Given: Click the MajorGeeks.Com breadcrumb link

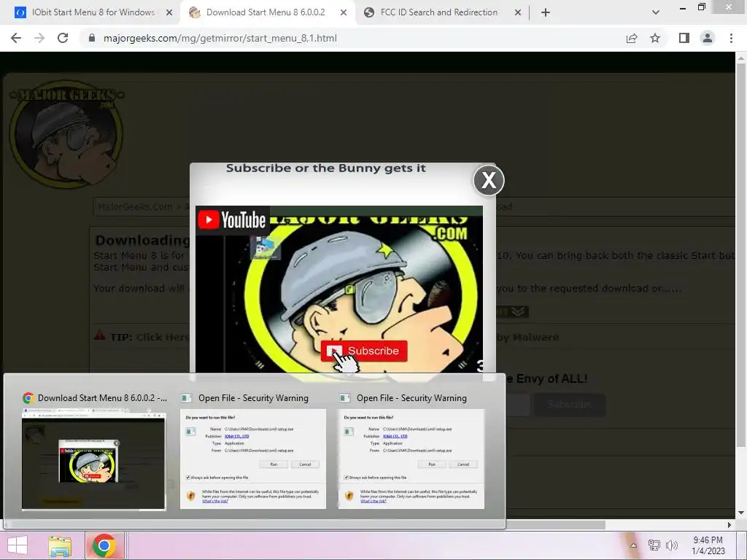Looking at the screenshot, I should (135, 206).
